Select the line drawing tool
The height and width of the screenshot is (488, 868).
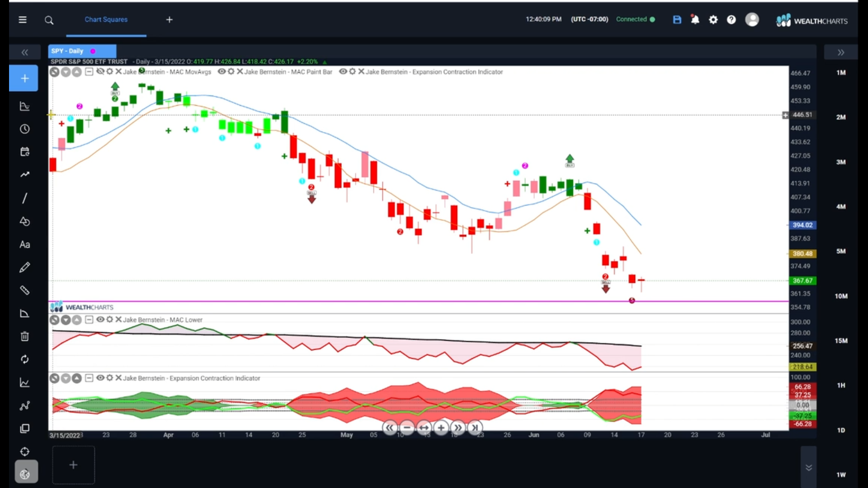(x=25, y=198)
